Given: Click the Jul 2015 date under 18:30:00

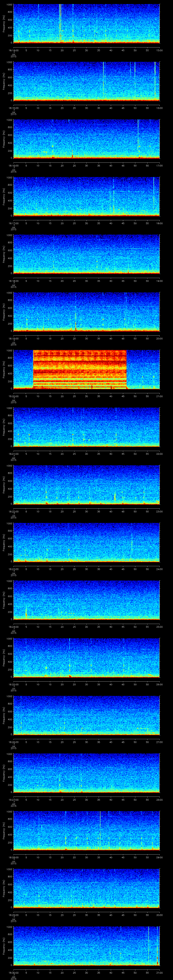Looking at the screenshot, I should (x=13, y=977).
